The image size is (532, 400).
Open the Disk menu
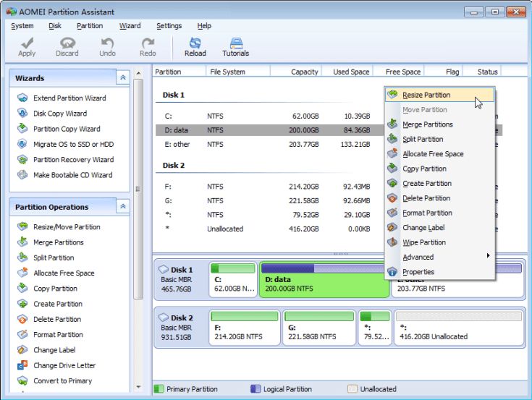pyautogui.click(x=54, y=26)
